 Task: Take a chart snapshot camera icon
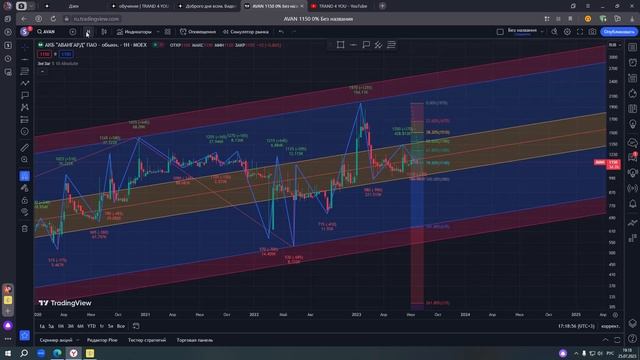[593, 32]
